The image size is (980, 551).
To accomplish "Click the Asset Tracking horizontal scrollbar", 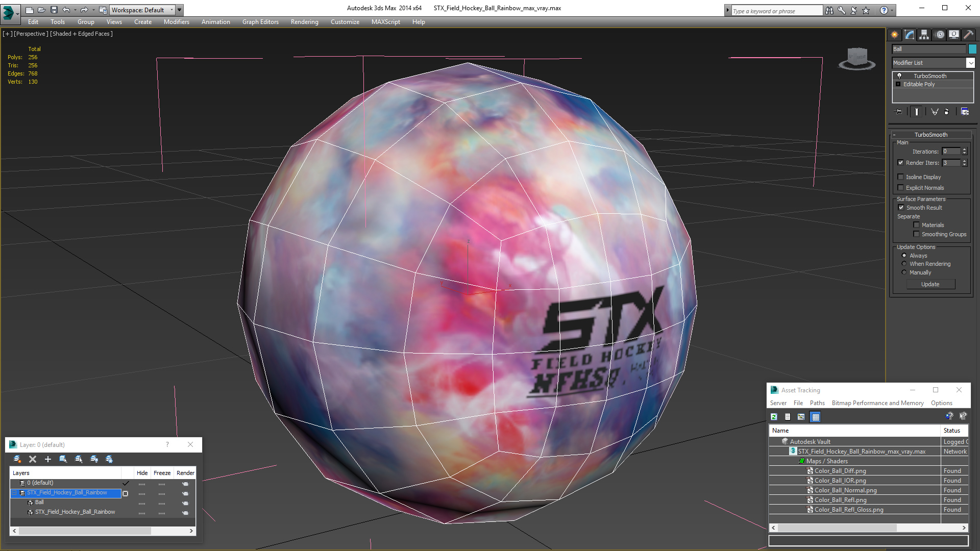I will tap(869, 528).
